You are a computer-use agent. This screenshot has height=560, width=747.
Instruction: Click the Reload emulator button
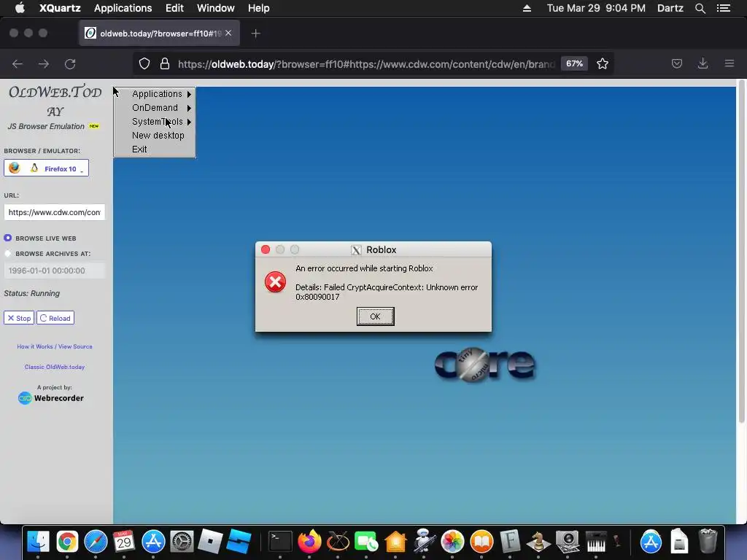pos(55,318)
